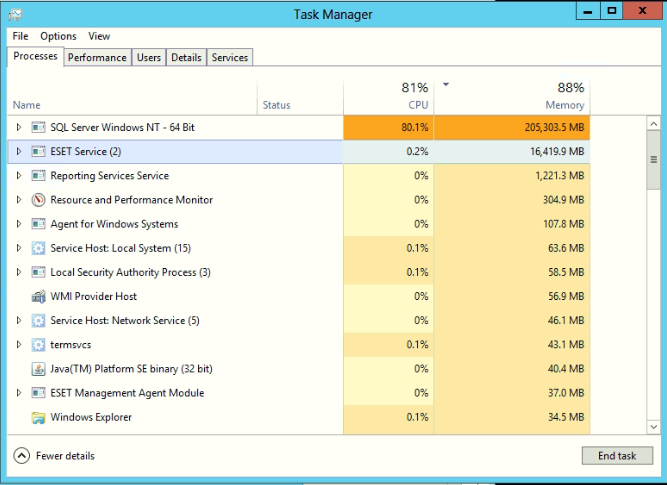Sort processes by the Memory column header
This screenshot has width=667, height=485.
click(x=564, y=105)
